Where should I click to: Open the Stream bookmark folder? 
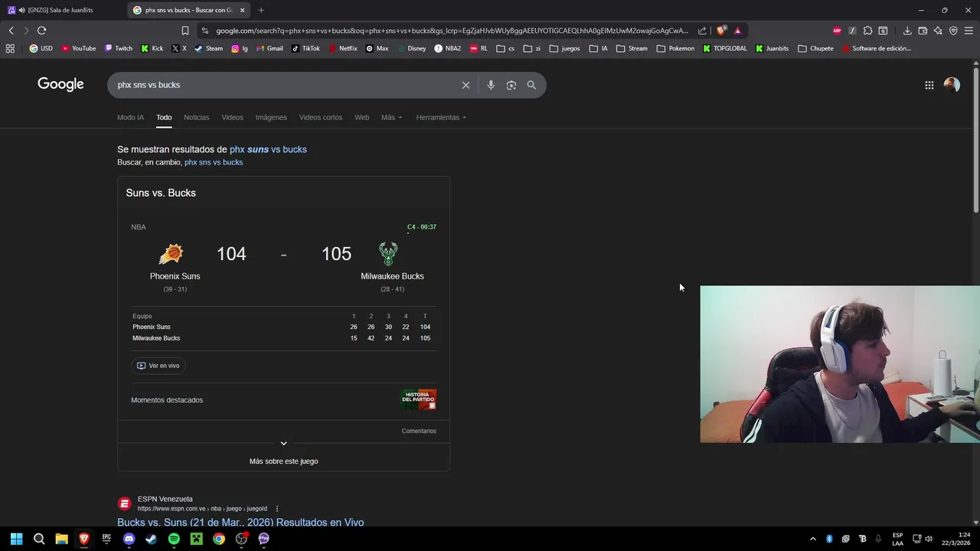click(632, 48)
